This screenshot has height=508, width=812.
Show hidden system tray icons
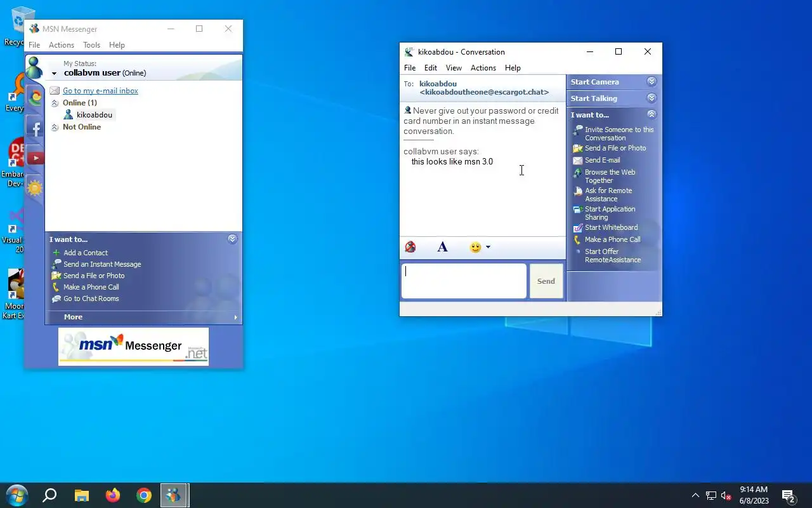pyautogui.click(x=695, y=495)
